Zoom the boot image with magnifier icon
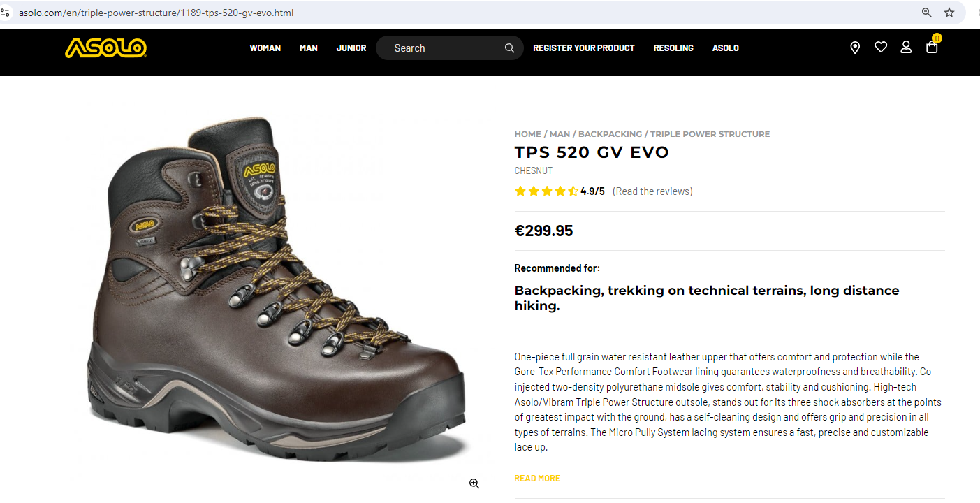This screenshot has width=980, height=503. coord(474,483)
